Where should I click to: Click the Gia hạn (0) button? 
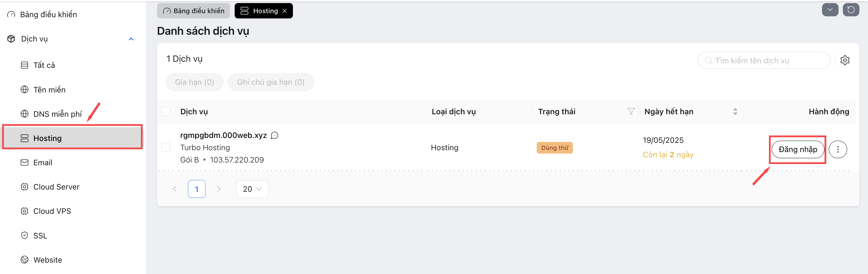(x=194, y=82)
